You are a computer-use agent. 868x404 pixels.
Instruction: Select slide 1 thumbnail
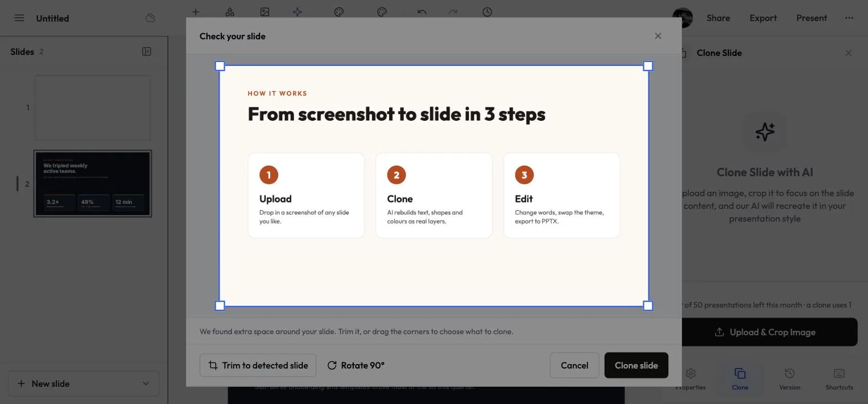point(92,108)
